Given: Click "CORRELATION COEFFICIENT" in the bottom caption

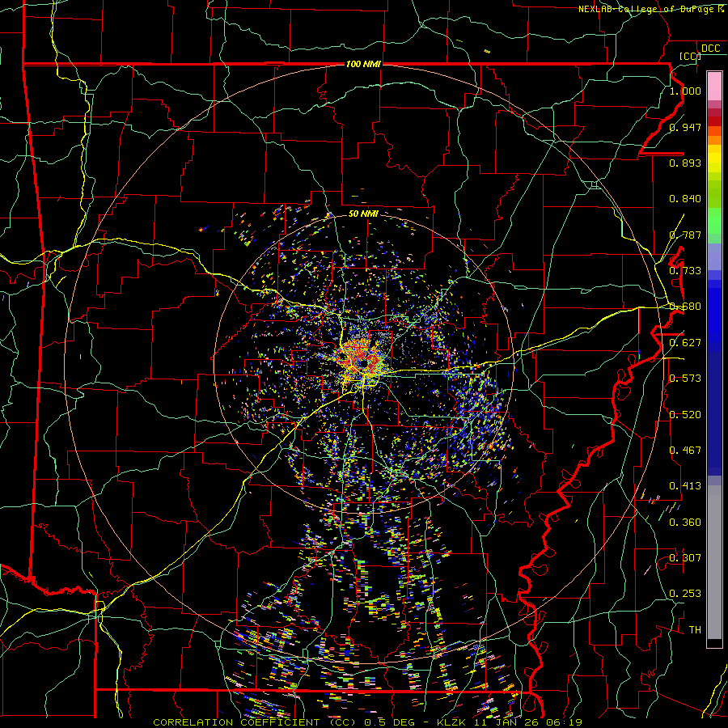Looking at the screenshot, I should (x=238, y=722).
